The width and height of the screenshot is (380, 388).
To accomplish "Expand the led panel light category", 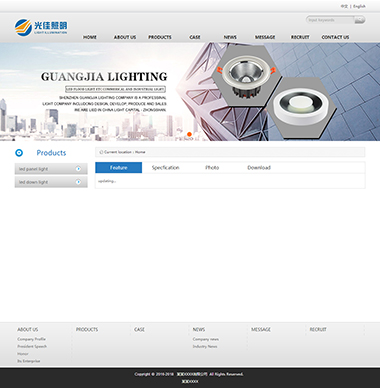I will (51, 169).
